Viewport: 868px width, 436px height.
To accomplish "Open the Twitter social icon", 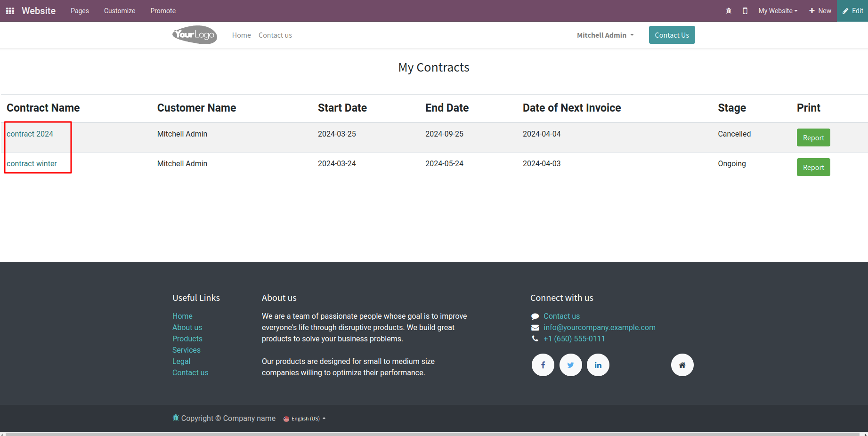I will pos(570,365).
